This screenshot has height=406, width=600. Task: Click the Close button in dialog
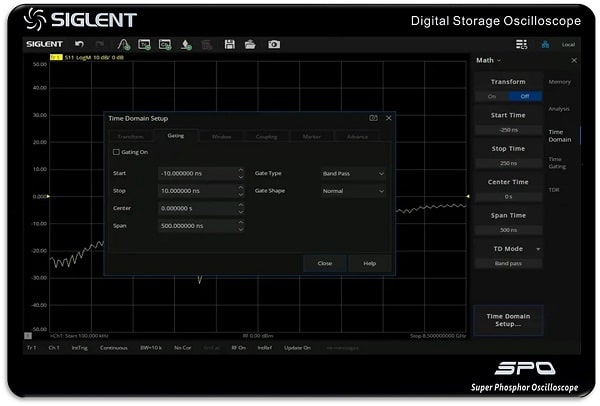coord(325,263)
